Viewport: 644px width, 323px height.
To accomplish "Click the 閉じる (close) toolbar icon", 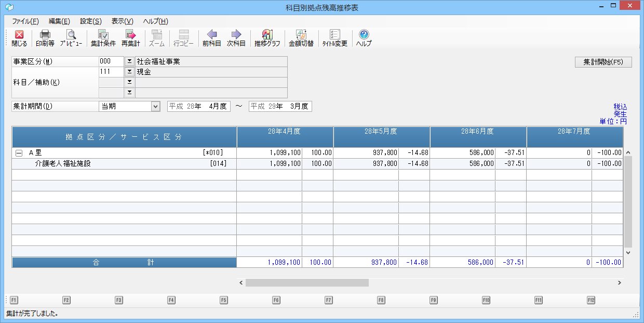I will pos(19,38).
